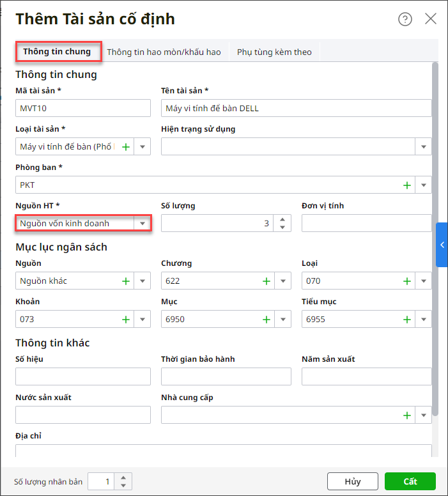The width and height of the screenshot is (448, 496).
Task: Open Nguồn HT dropdown list
Action: [142, 224]
